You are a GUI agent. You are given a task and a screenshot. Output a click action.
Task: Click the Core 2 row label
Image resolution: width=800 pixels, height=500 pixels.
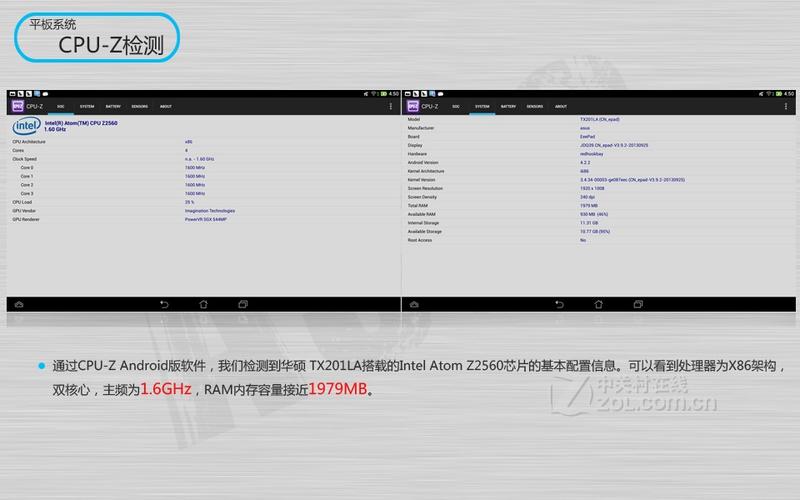(x=27, y=185)
